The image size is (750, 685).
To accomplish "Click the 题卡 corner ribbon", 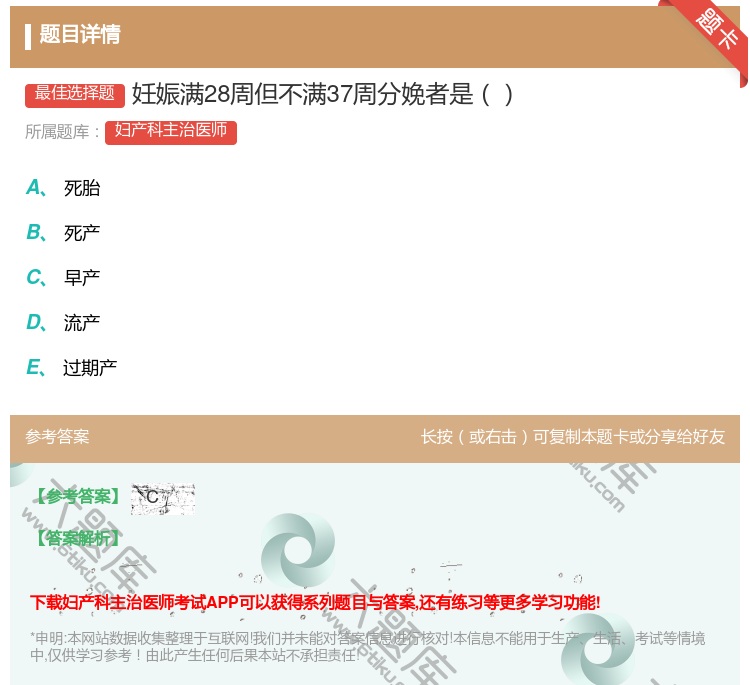I will (715, 30).
